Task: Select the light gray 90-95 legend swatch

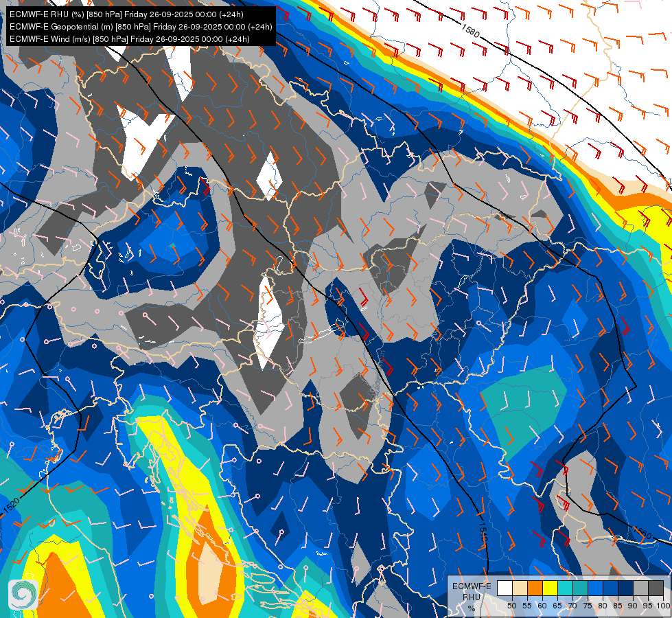Action: point(640,588)
